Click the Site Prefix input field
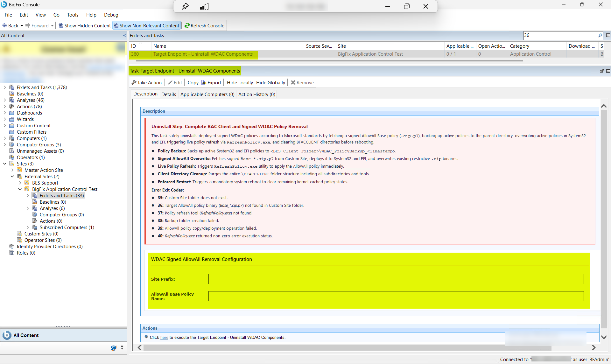Viewport: 611px width, 364px height. point(396,279)
